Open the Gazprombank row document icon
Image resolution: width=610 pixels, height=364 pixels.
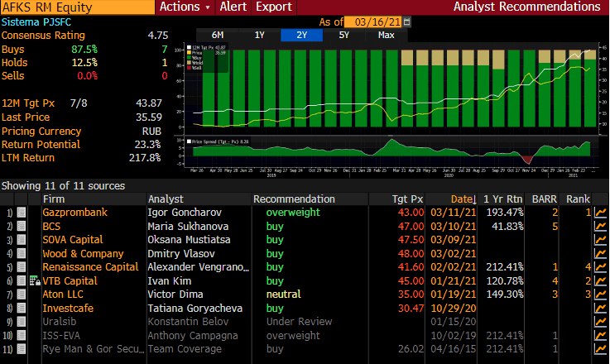point(22,213)
